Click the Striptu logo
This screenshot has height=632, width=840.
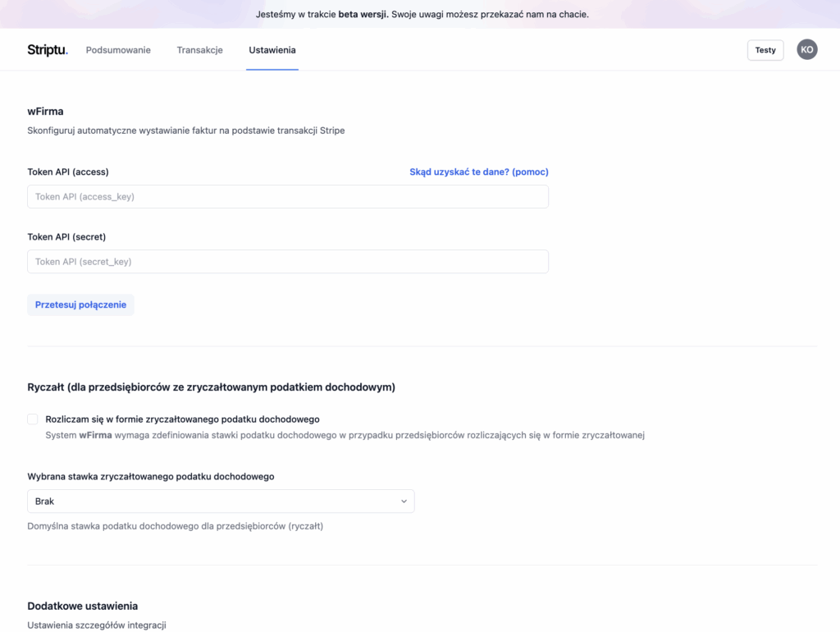(x=48, y=50)
